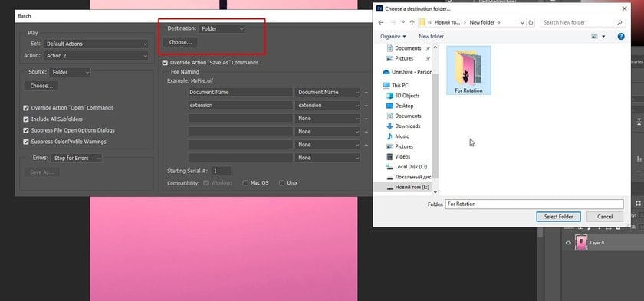Click Choose under Destination
This screenshot has width=644, height=301.
[x=180, y=42]
